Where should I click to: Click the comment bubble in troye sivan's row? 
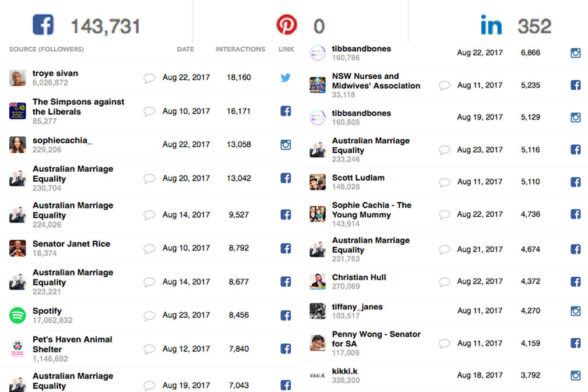click(149, 78)
